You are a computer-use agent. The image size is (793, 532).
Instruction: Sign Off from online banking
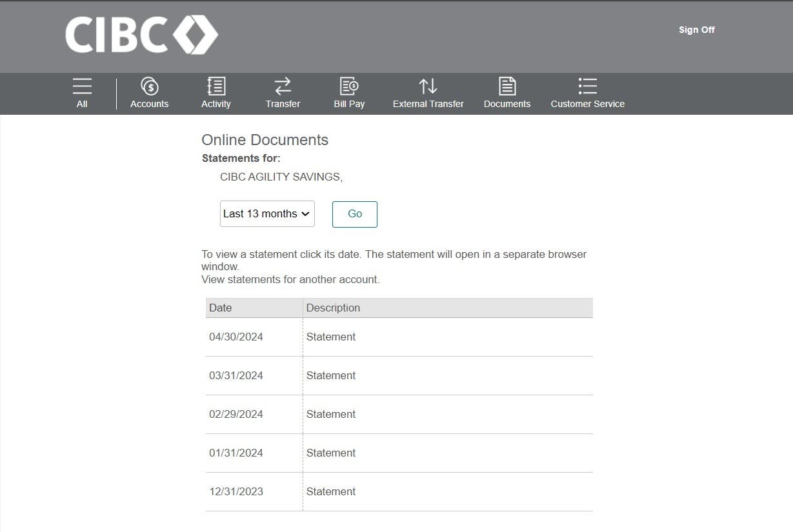click(x=696, y=30)
